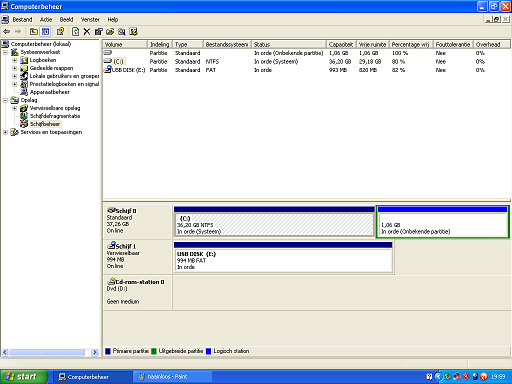Sort by the Volume column header
512x384 pixels.
[125, 44]
